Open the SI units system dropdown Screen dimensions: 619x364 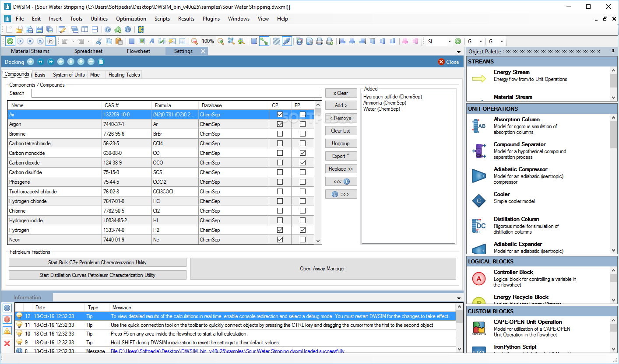click(450, 41)
